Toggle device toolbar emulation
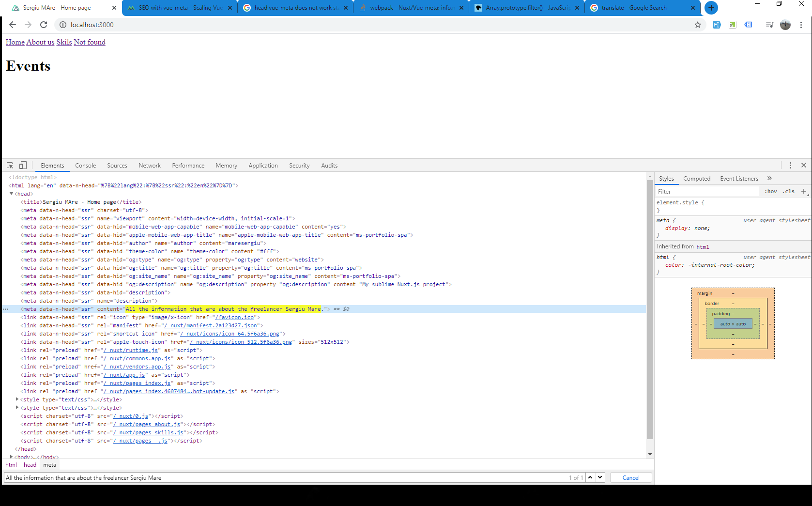Viewport: 812px width, 506px height. 23,165
